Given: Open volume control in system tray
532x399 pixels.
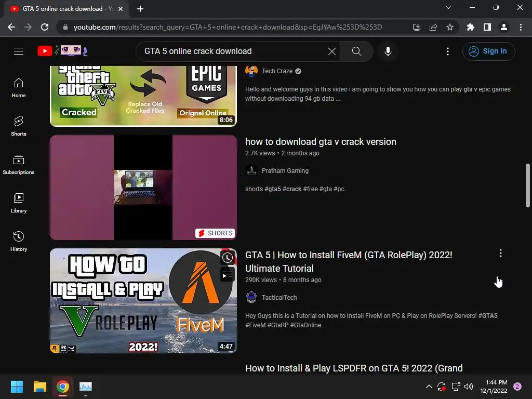Looking at the screenshot, I should pos(469,387).
